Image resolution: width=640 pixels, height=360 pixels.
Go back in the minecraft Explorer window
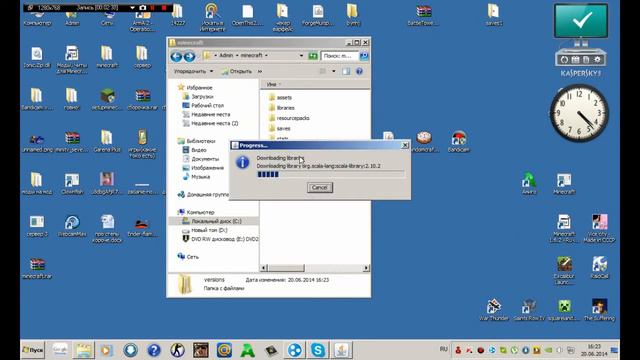tap(176, 56)
